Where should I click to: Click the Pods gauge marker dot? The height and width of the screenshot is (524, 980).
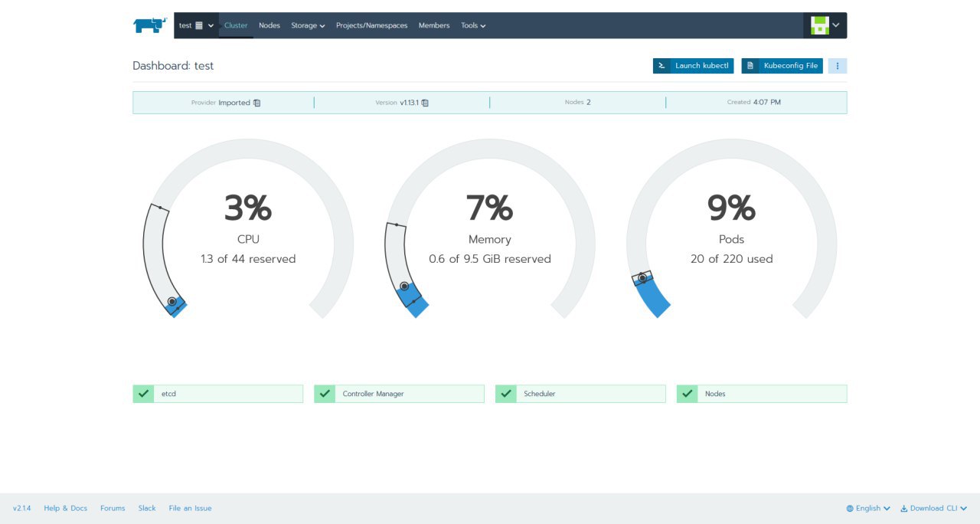643,278
